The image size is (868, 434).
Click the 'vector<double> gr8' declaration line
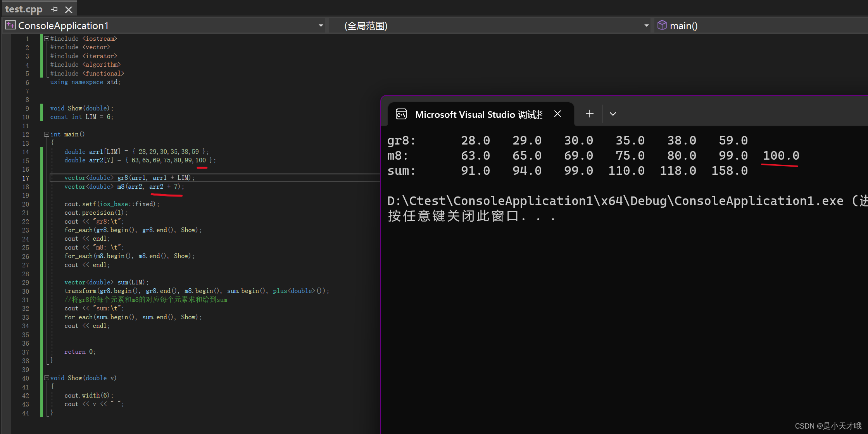(x=129, y=178)
